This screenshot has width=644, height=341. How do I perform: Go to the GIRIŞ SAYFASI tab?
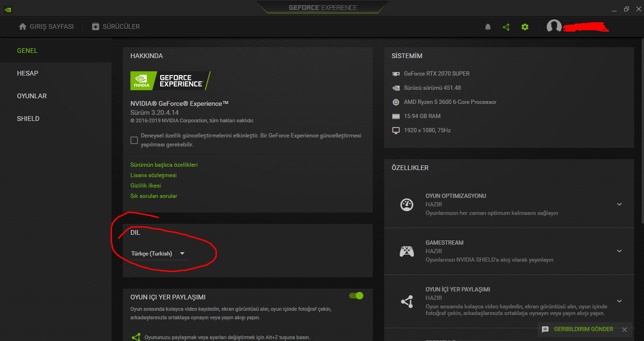click(x=46, y=26)
